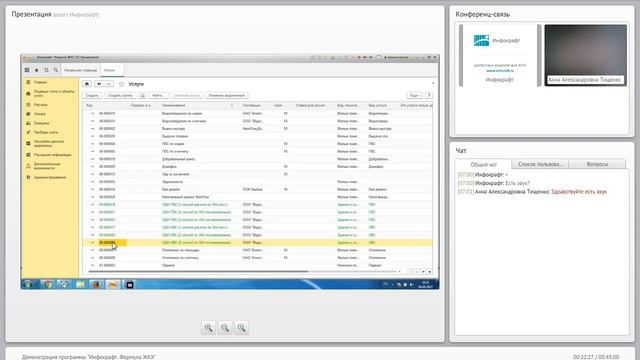Open the sections menu grid icon
This screenshot has height=360, width=640.
tap(27, 70)
